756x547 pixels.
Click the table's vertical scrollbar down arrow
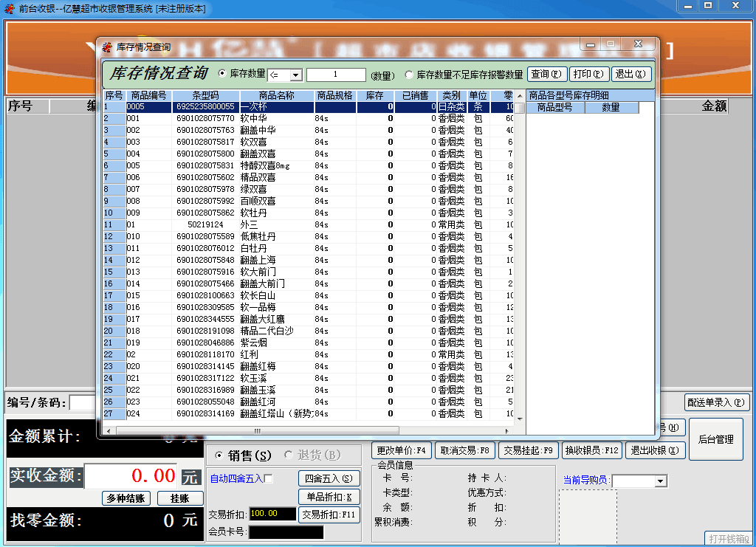click(520, 419)
